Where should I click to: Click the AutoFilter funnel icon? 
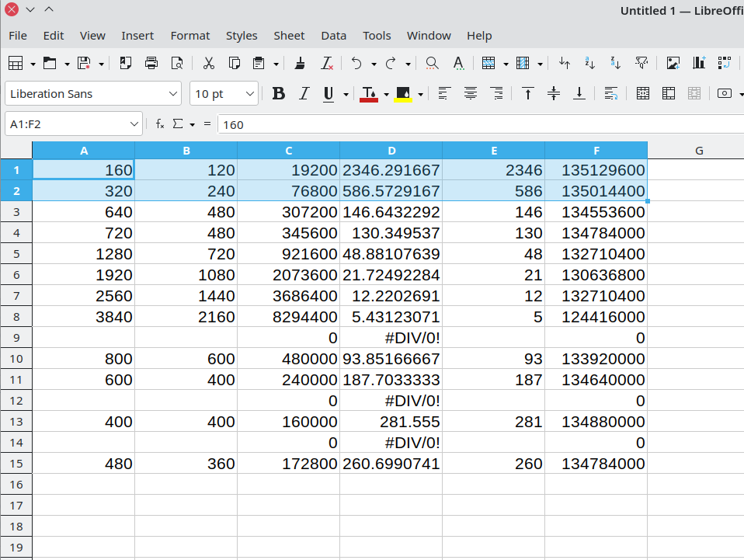tap(641, 63)
